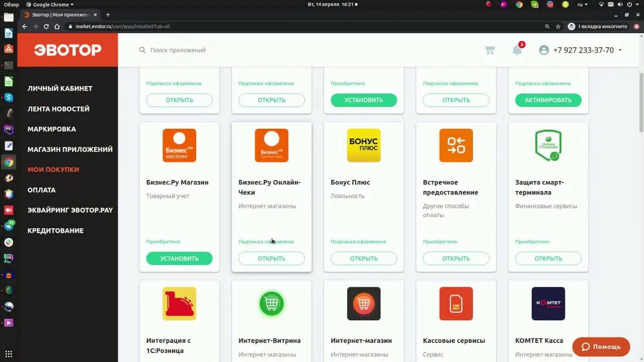Go back in Chrome
This screenshot has width=644, height=362.
(25, 26)
